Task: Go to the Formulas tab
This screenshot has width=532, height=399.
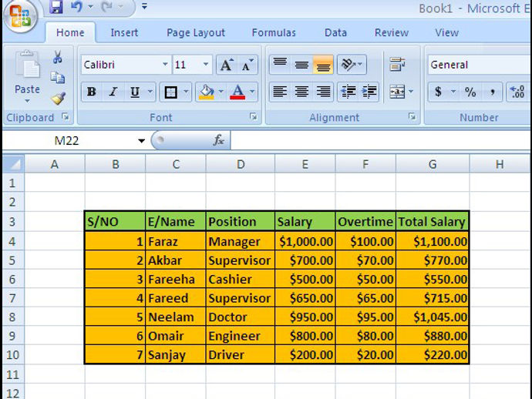Action: tap(274, 32)
